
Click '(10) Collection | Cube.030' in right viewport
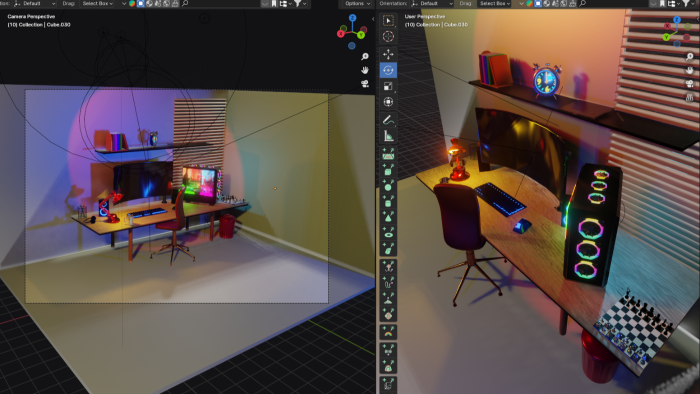pos(436,25)
